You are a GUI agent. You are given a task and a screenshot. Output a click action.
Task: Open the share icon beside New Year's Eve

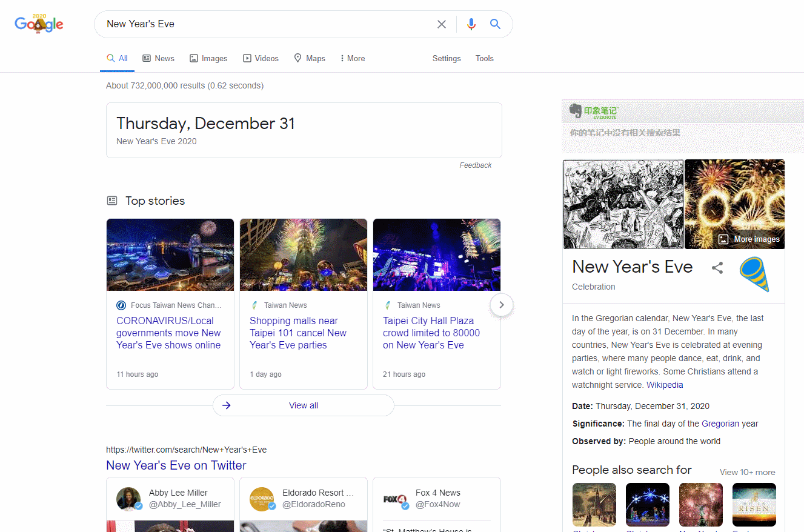(x=717, y=268)
